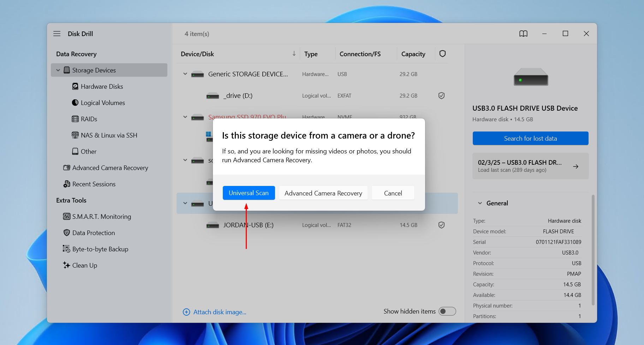
Task: Click the knowledge base book icon
Action: click(523, 34)
